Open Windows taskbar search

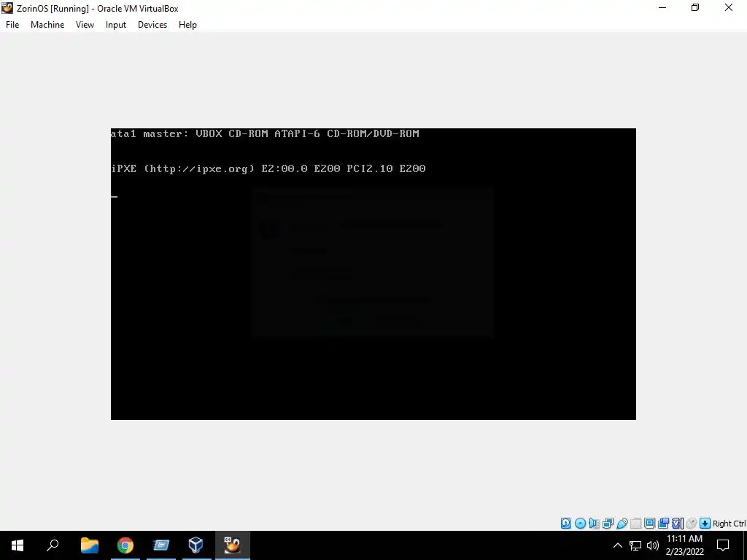click(x=53, y=545)
